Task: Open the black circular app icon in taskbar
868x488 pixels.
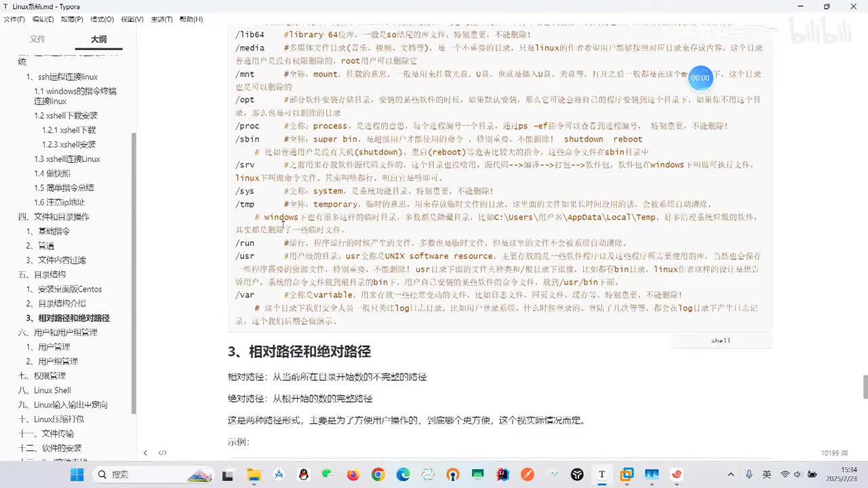Action: click(x=577, y=474)
